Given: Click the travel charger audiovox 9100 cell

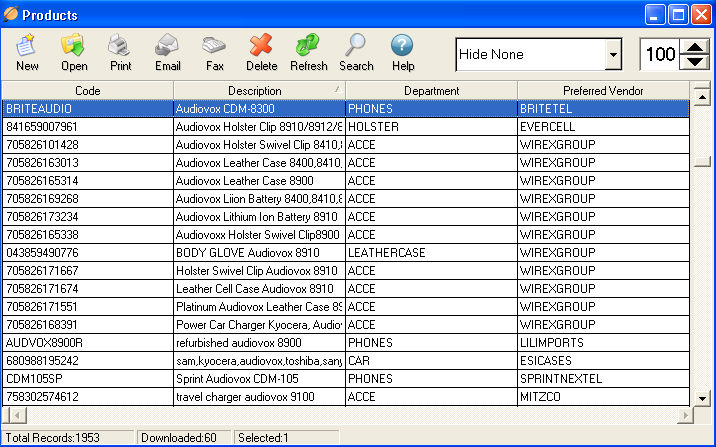Looking at the screenshot, I should (x=259, y=397).
